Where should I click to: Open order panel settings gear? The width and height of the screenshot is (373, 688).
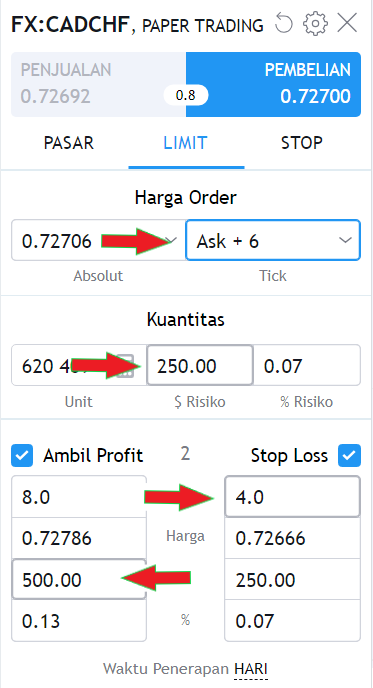[x=315, y=23]
